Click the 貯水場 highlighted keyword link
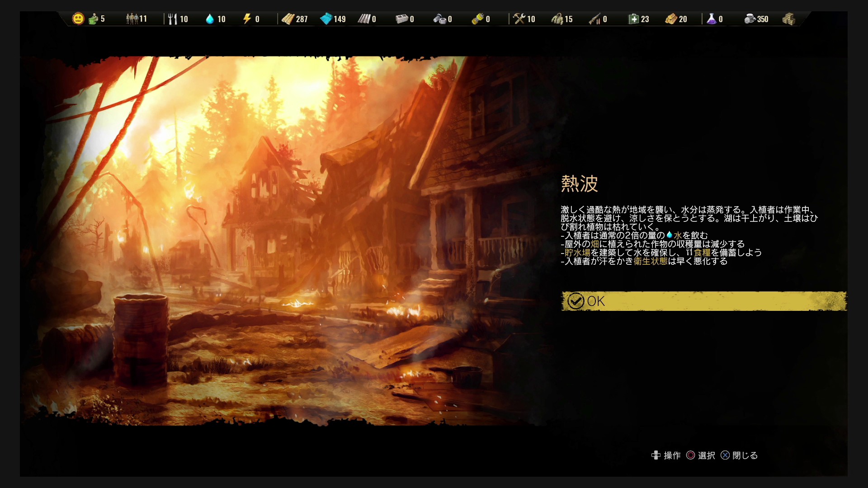This screenshot has height=488, width=868. point(577,253)
